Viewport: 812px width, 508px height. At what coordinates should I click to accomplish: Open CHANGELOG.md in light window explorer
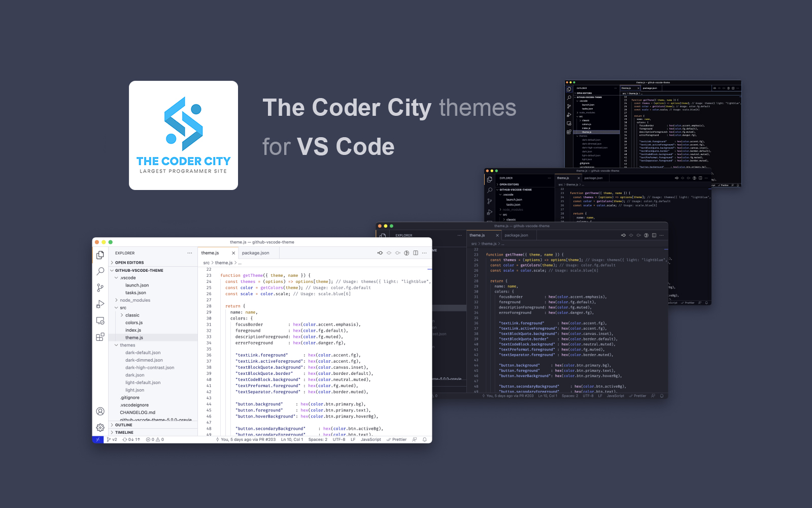pyautogui.click(x=153, y=412)
